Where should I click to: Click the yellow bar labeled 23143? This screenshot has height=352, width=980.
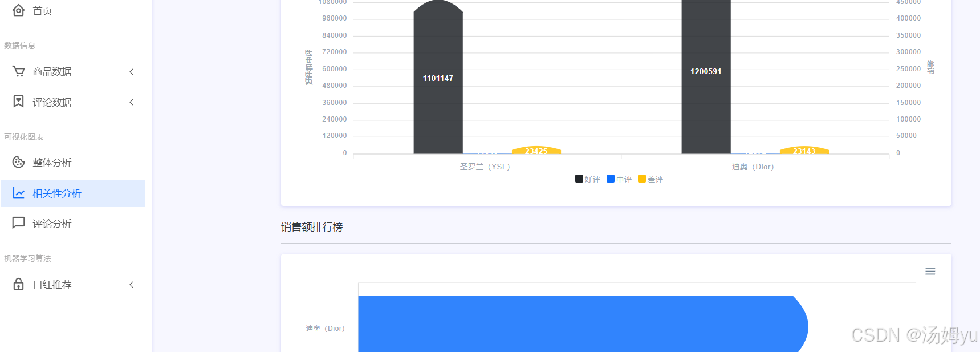click(x=804, y=151)
